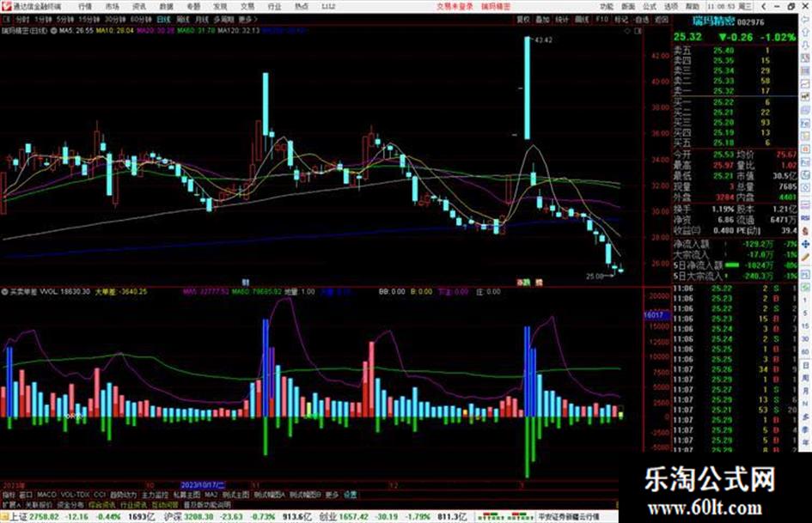Open the 资金分布 tab
The width and height of the screenshot is (812, 523).
click(x=70, y=504)
